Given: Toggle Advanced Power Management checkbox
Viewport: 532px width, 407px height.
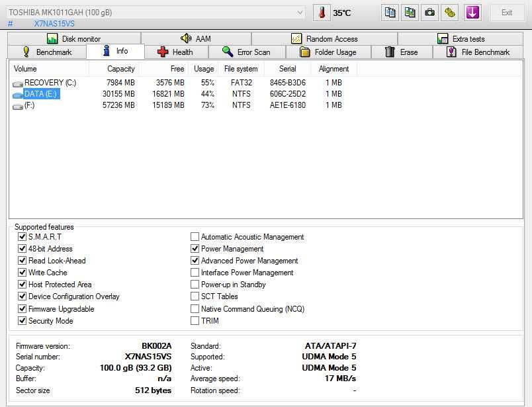Looking at the screenshot, I should coord(195,260).
